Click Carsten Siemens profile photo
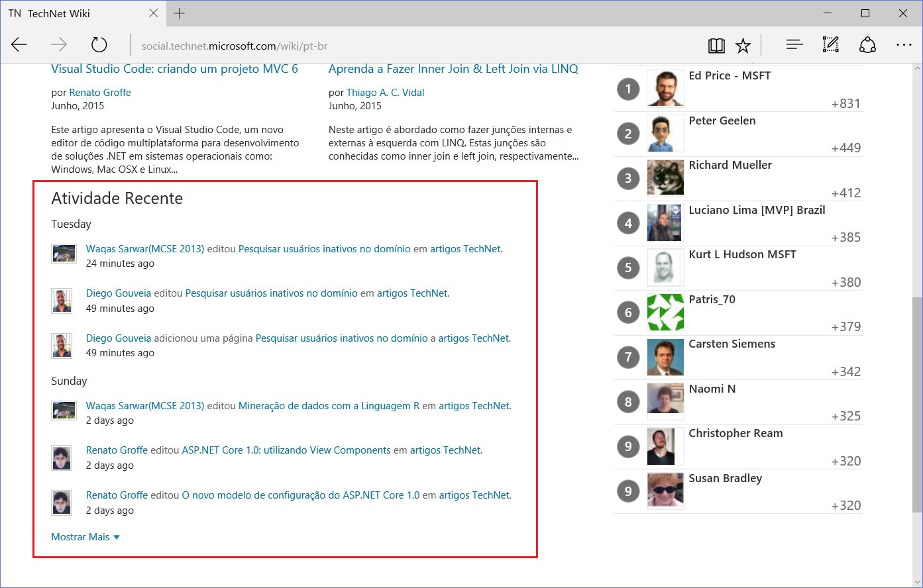 pyautogui.click(x=665, y=356)
